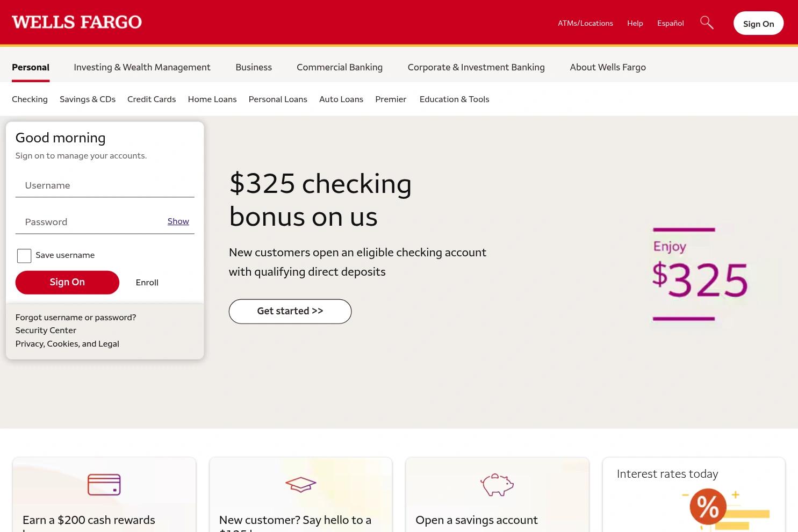The height and width of the screenshot is (532, 798).
Task: Open the search magnifier icon in header
Action: tap(707, 23)
